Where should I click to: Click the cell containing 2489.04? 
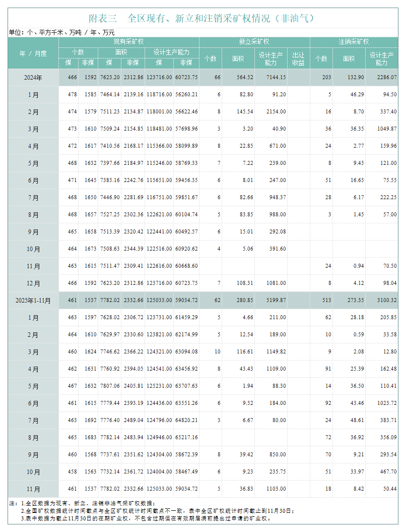click(133, 421)
